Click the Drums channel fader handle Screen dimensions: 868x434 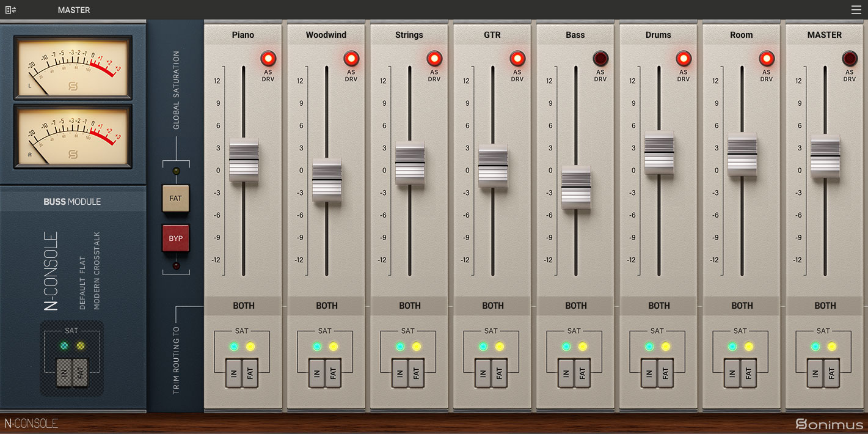click(x=659, y=153)
